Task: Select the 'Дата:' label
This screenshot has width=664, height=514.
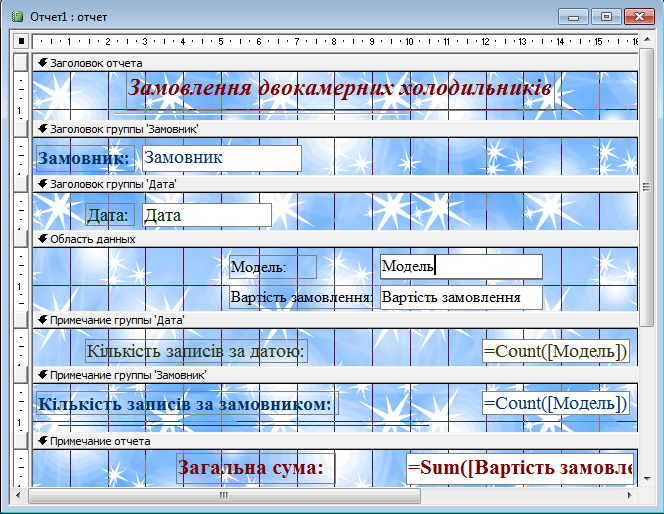Action: pyautogui.click(x=110, y=215)
